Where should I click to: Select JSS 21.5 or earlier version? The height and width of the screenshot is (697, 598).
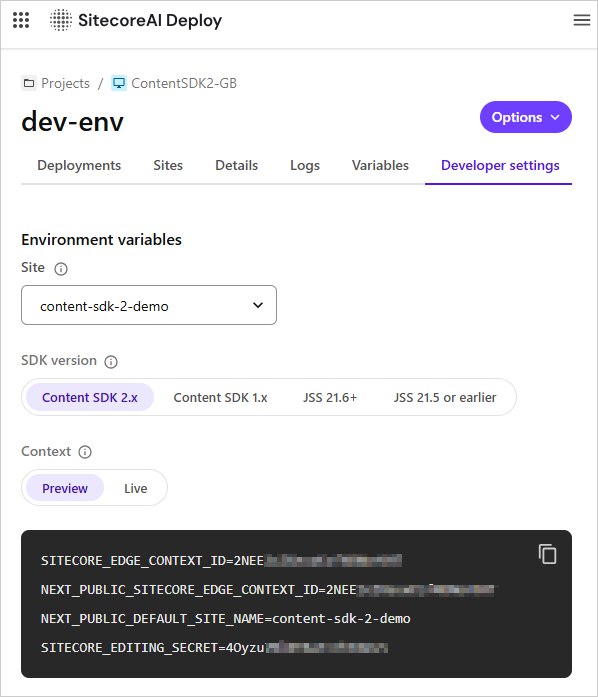coord(445,397)
